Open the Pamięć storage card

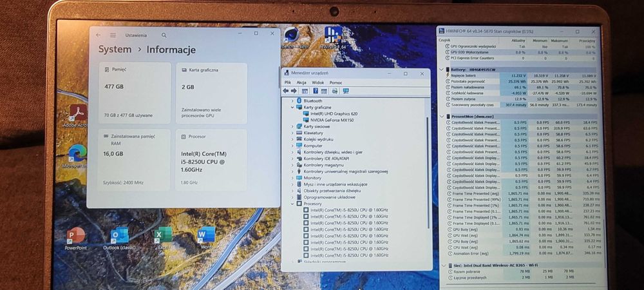(135, 93)
